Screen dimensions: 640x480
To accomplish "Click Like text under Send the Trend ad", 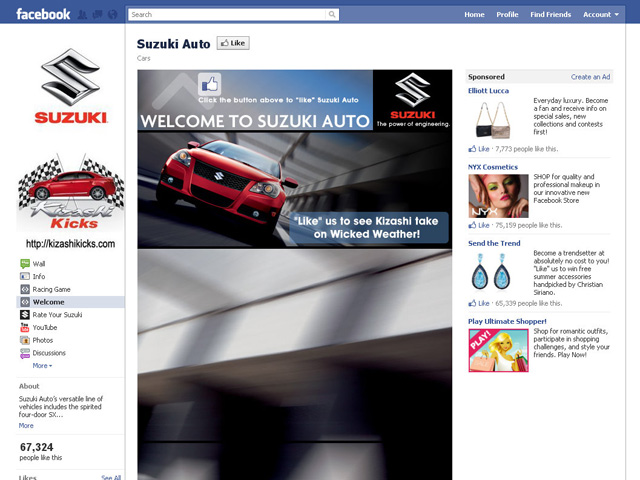I will 484,303.
